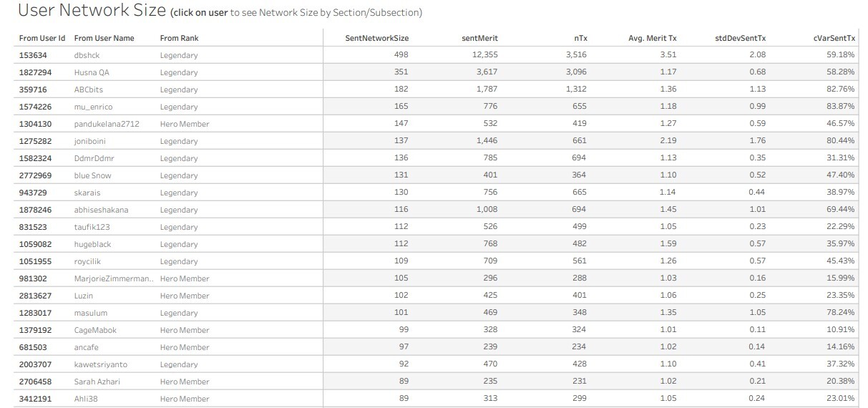Select user ID 1574226
This screenshot has width=868, height=408.
pyautogui.click(x=35, y=107)
